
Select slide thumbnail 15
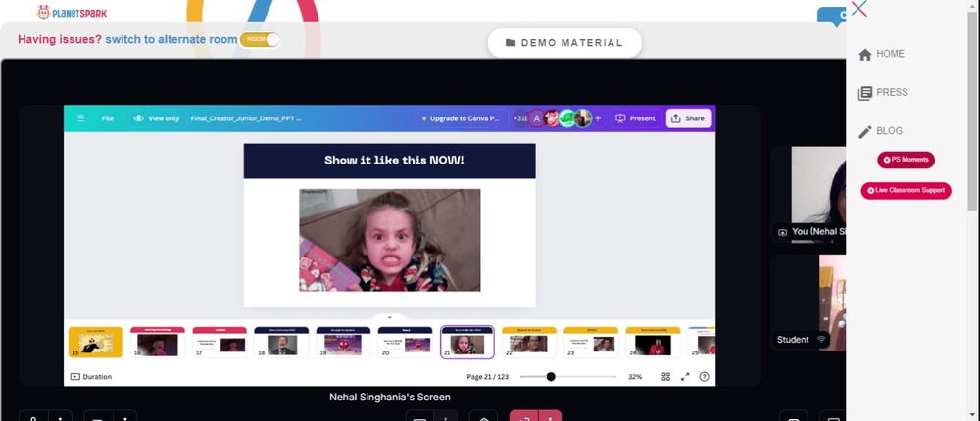[x=96, y=343]
